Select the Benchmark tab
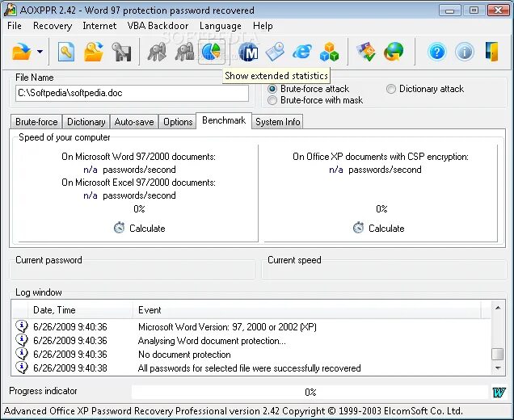Image resolution: width=514 pixels, height=420 pixels. (224, 120)
